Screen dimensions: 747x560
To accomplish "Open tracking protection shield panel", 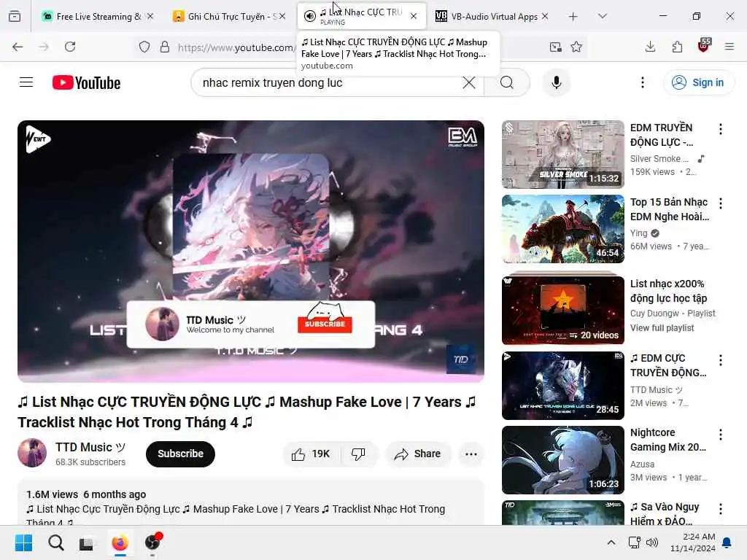I will 144,47.
